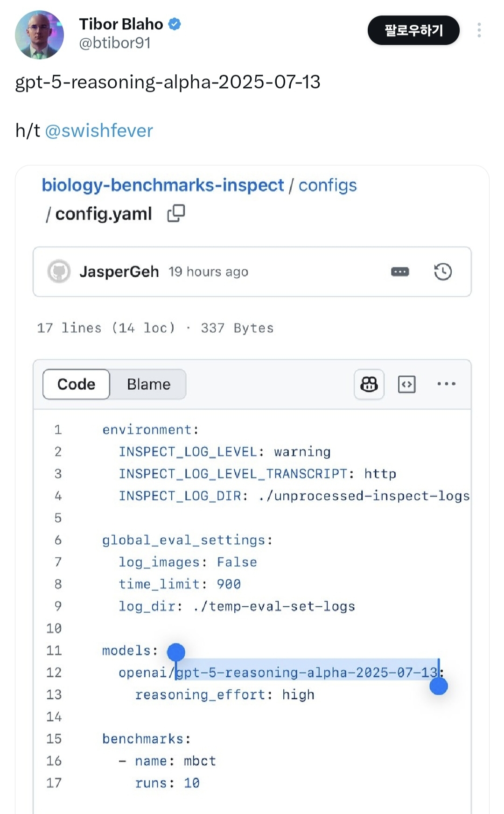The width and height of the screenshot is (504, 814).
Task: Open JasperGeh's GitHub avatar
Action: point(59,272)
